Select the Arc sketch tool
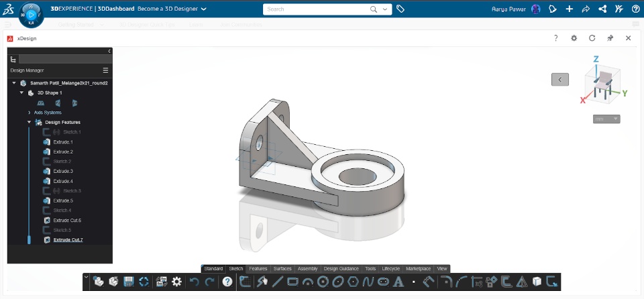 point(308,282)
